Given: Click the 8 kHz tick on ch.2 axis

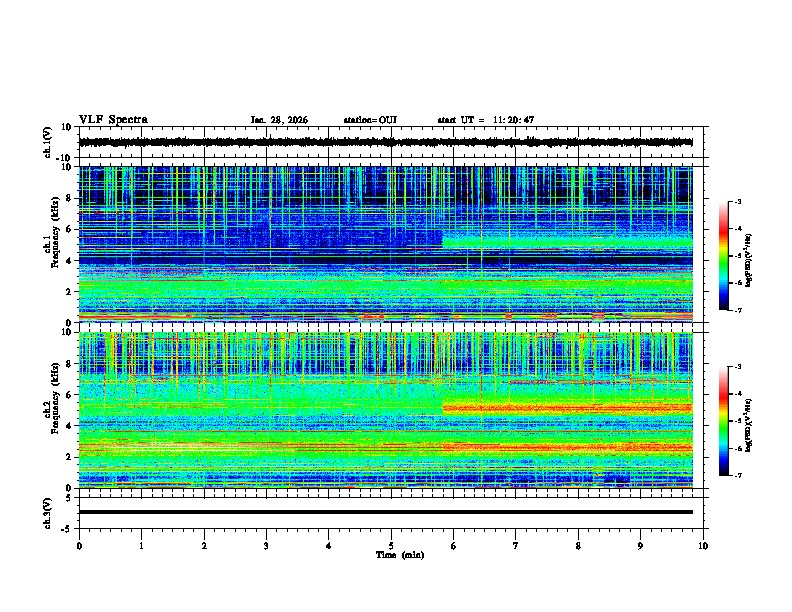Looking at the screenshot, I should (69, 364).
